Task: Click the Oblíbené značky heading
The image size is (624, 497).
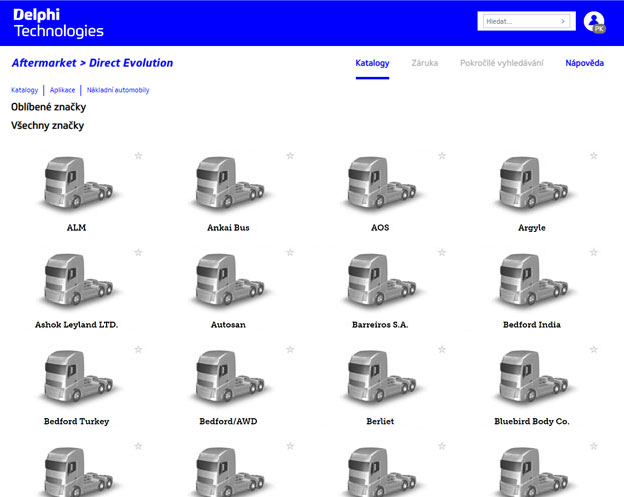Action: [x=49, y=107]
